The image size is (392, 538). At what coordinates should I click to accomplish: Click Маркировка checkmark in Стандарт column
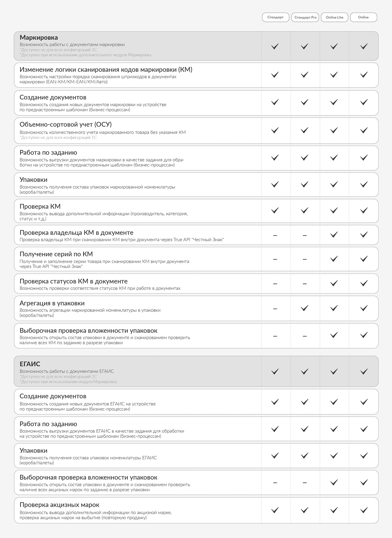(275, 46)
